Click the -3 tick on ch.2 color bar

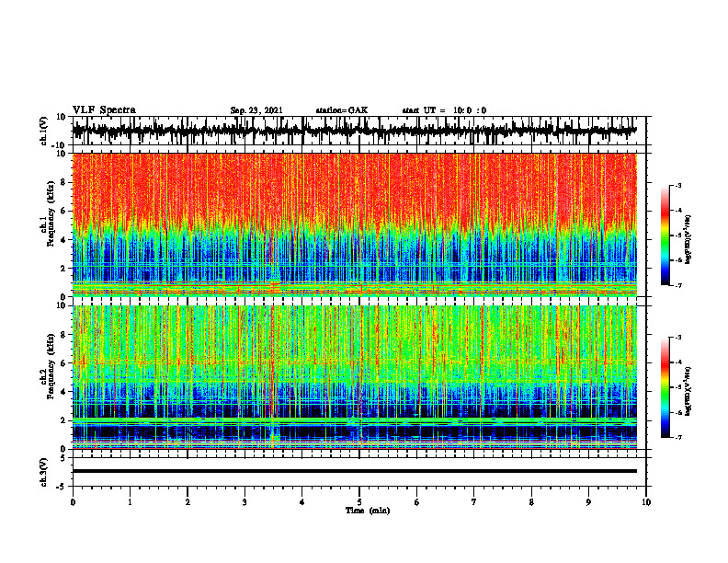(678, 338)
